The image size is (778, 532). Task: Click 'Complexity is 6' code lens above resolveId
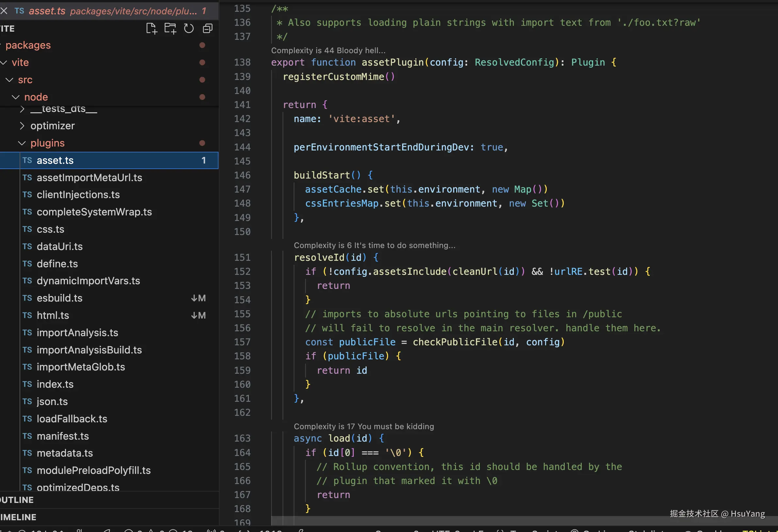point(374,245)
